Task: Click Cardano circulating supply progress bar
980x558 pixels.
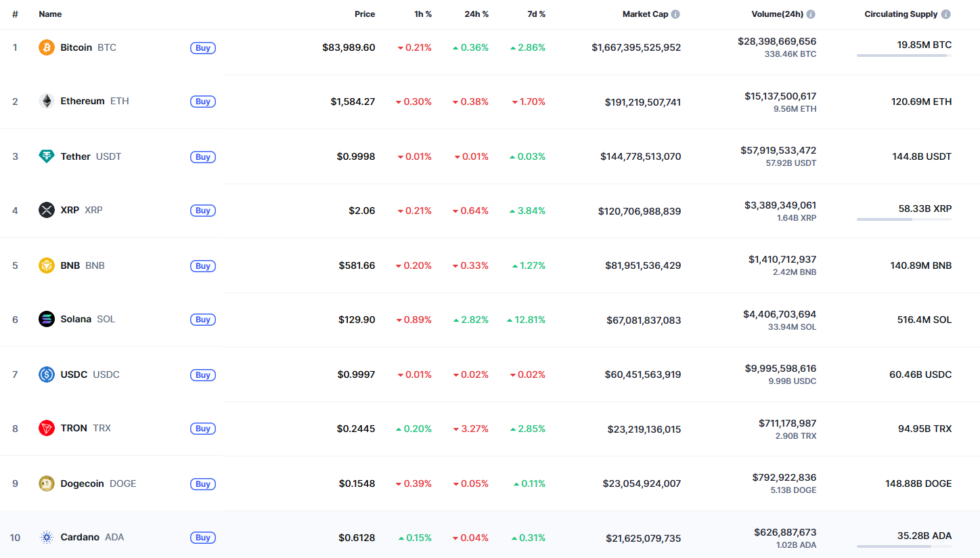Action: click(904, 546)
